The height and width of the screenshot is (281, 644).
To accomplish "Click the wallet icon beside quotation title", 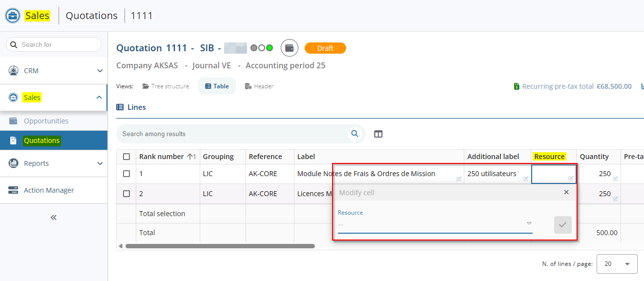I will (289, 48).
